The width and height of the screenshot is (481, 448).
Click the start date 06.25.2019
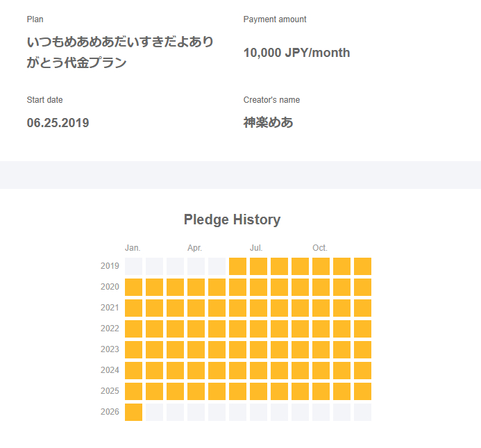(58, 123)
